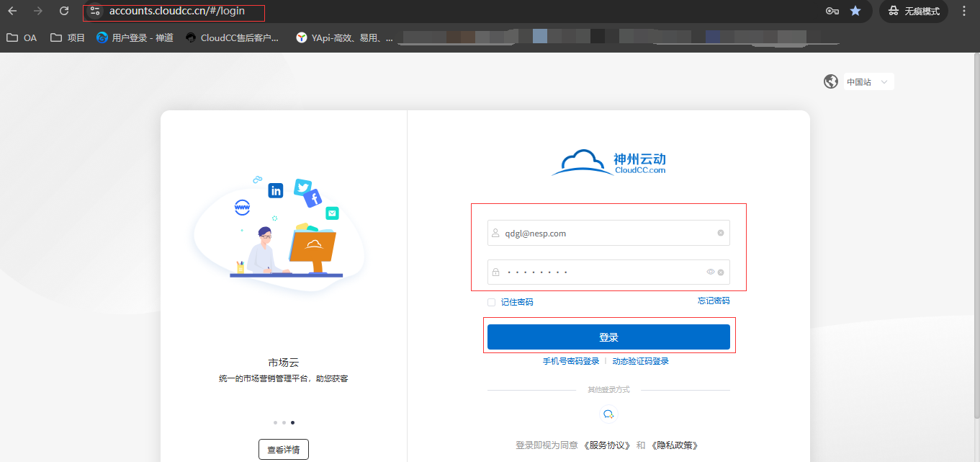Open the password key icon in address bar

832,11
